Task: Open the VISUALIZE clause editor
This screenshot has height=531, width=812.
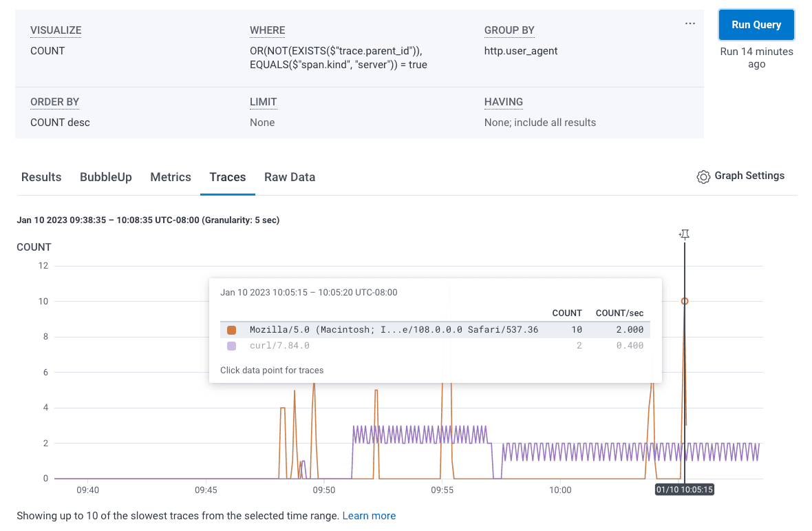Action: (x=55, y=30)
